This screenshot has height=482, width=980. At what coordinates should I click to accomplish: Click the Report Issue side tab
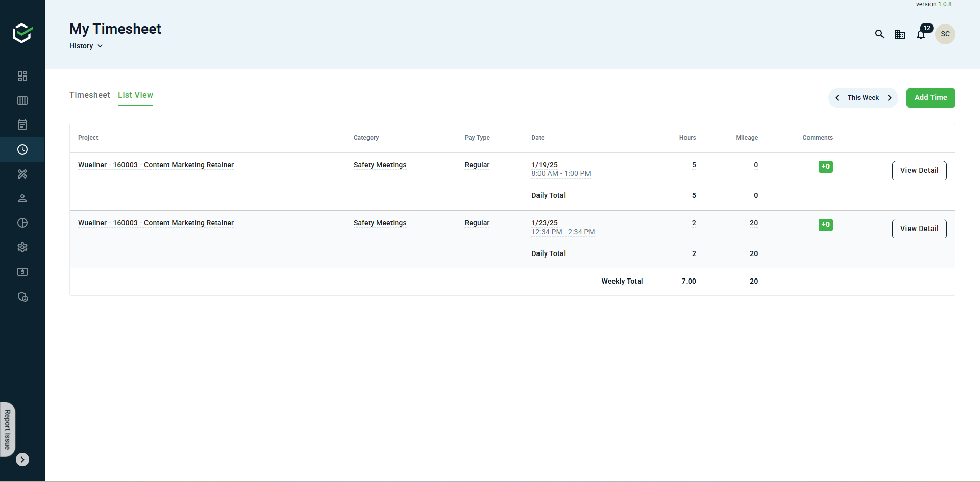pos(8,429)
